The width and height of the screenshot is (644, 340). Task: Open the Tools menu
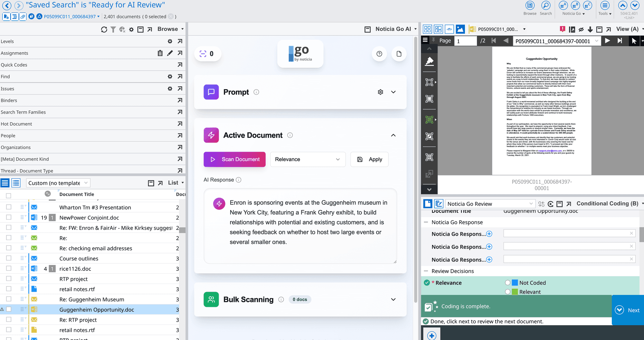pos(605,14)
